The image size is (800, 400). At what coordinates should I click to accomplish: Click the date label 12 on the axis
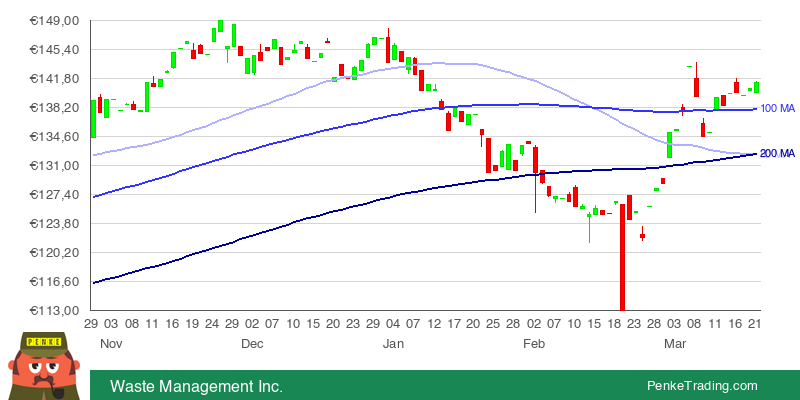point(434,324)
